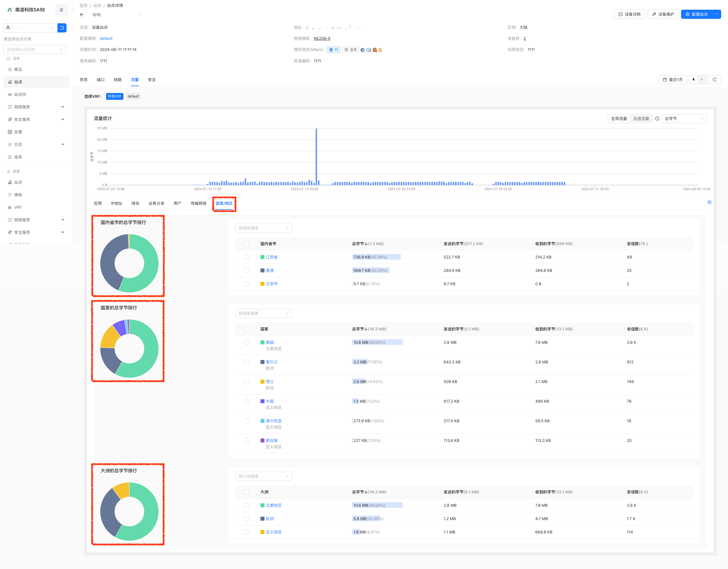Expand 网络服务 under monitoring sidebar

coord(36,107)
